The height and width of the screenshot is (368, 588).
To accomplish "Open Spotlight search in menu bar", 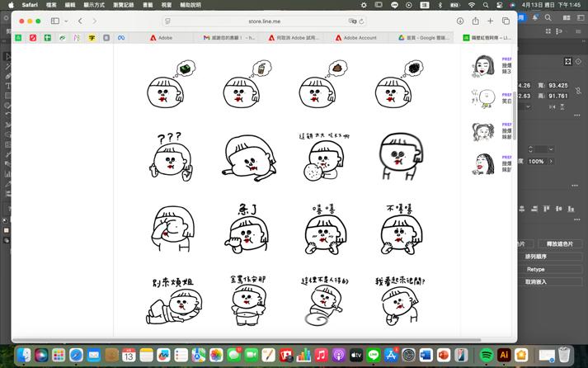I will (486, 5).
